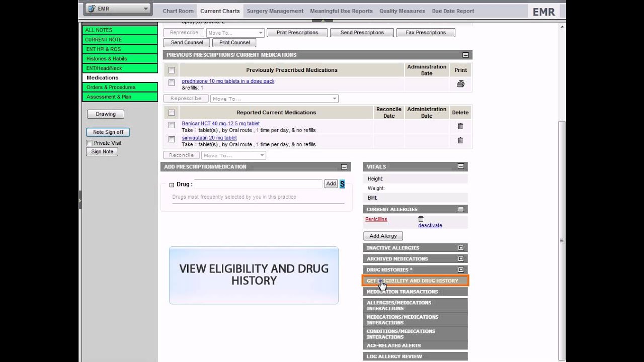The height and width of the screenshot is (362, 644).
Task: Go to the Quality Measures tab
Action: coord(402,11)
